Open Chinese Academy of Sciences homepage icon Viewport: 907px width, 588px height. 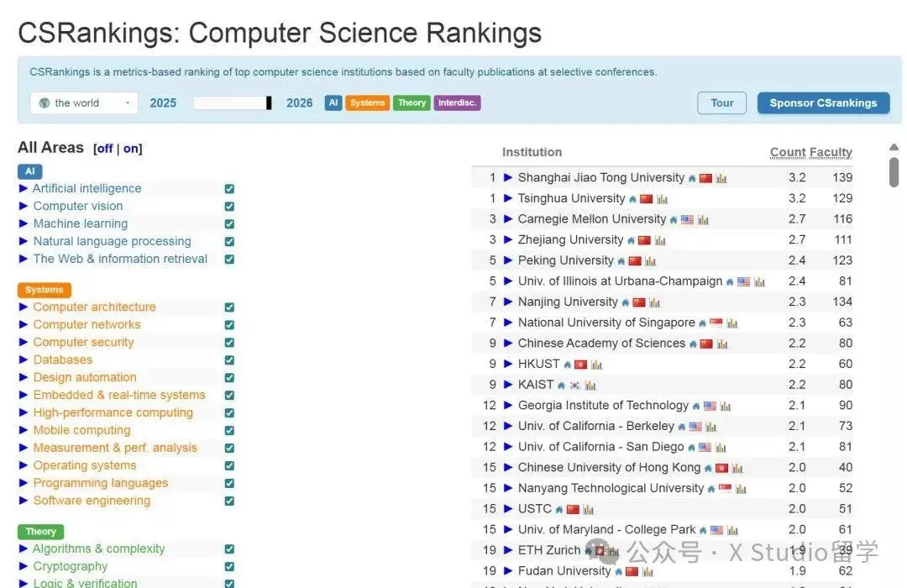point(693,344)
